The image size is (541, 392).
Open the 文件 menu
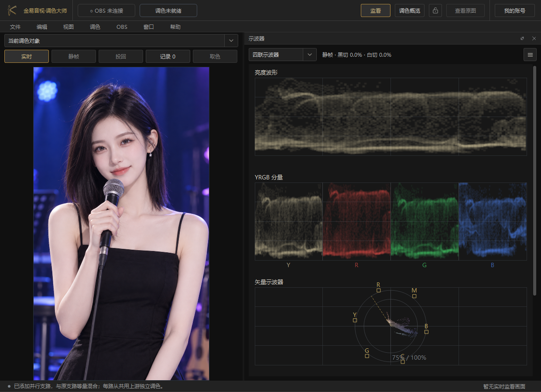coord(15,27)
